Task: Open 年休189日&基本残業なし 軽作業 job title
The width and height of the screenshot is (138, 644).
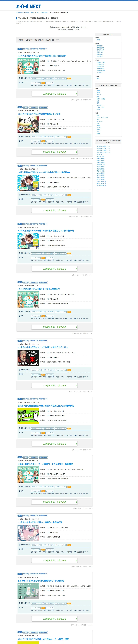Action: (x=46, y=231)
